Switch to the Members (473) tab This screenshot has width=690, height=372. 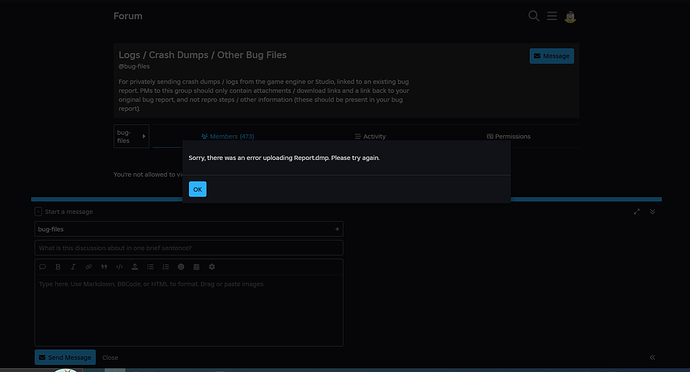click(228, 136)
